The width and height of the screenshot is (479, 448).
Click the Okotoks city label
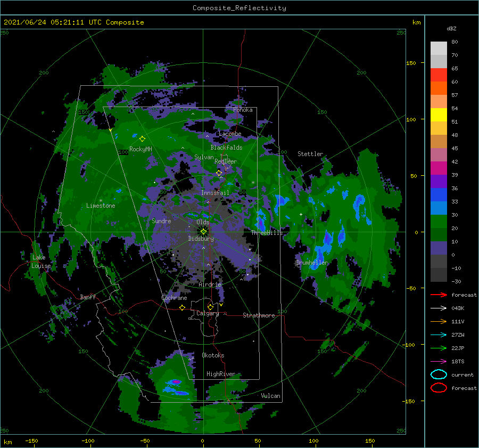213,355
